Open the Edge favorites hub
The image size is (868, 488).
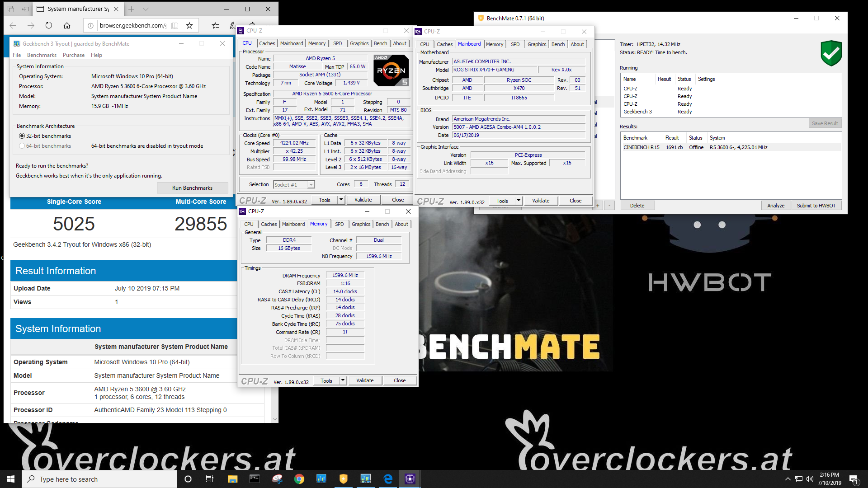click(215, 25)
